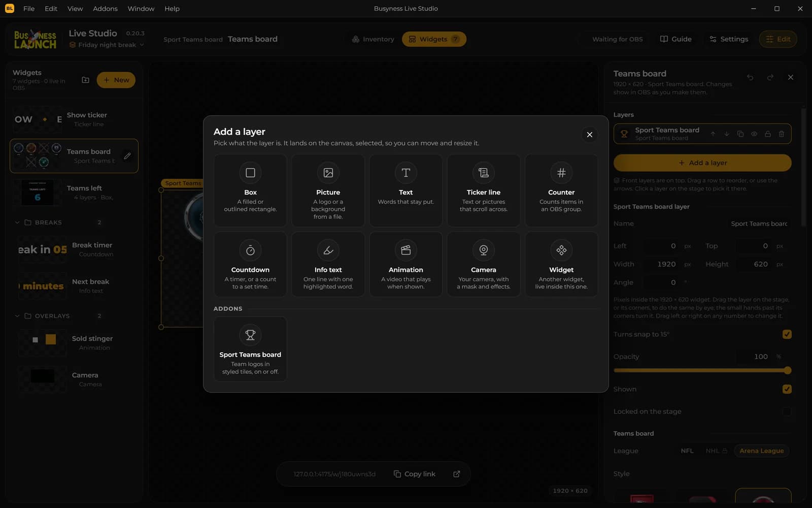Choose the Box layer type

pyautogui.click(x=250, y=190)
